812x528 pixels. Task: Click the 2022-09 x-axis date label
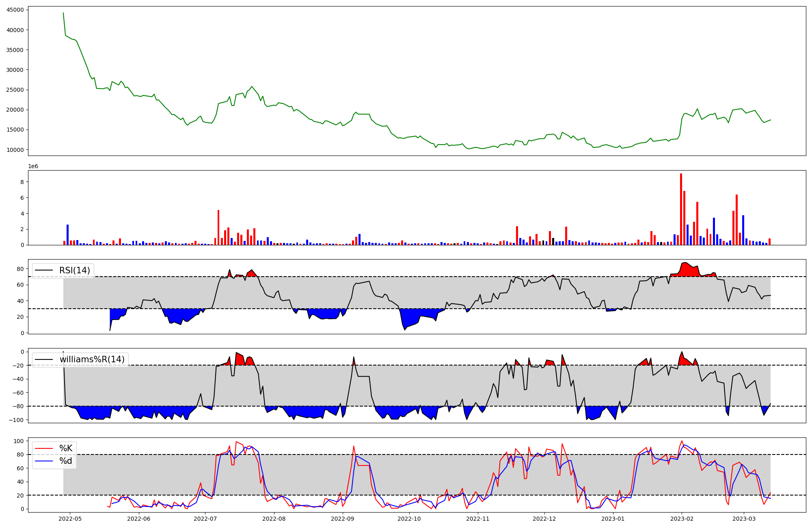tap(343, 519)
